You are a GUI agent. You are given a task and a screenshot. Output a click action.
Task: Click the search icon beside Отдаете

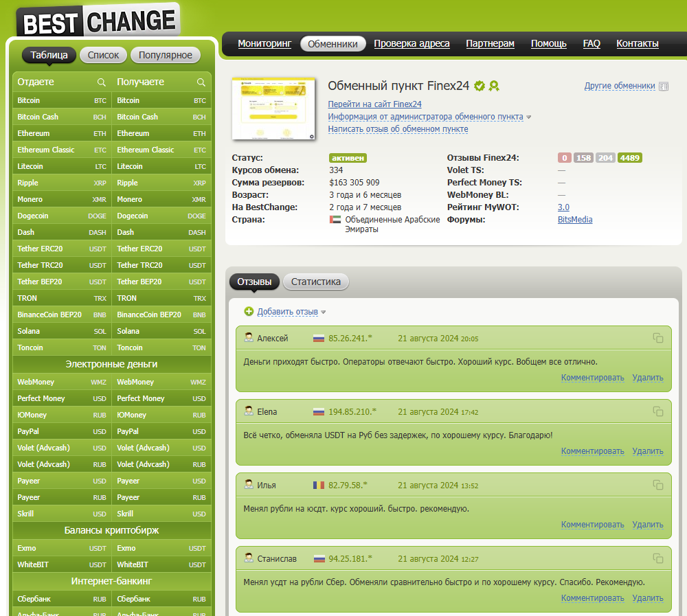[x=101, y=82]
